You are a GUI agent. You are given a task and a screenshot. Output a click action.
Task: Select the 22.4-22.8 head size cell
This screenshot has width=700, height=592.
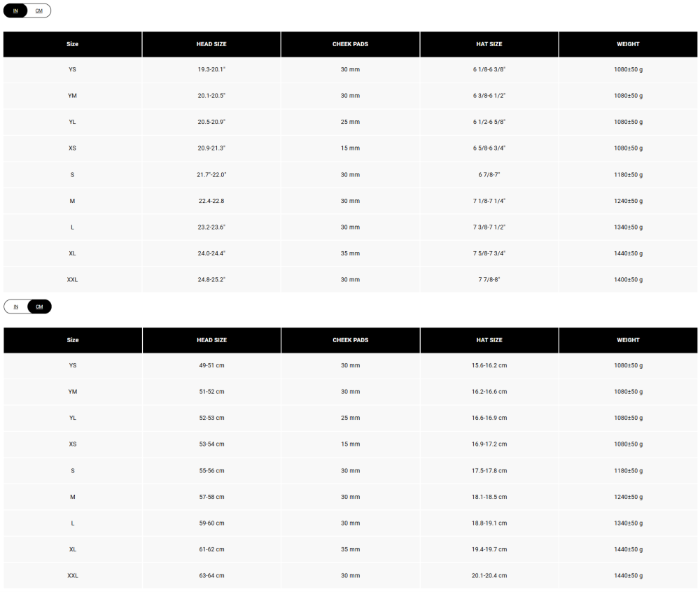211,201
